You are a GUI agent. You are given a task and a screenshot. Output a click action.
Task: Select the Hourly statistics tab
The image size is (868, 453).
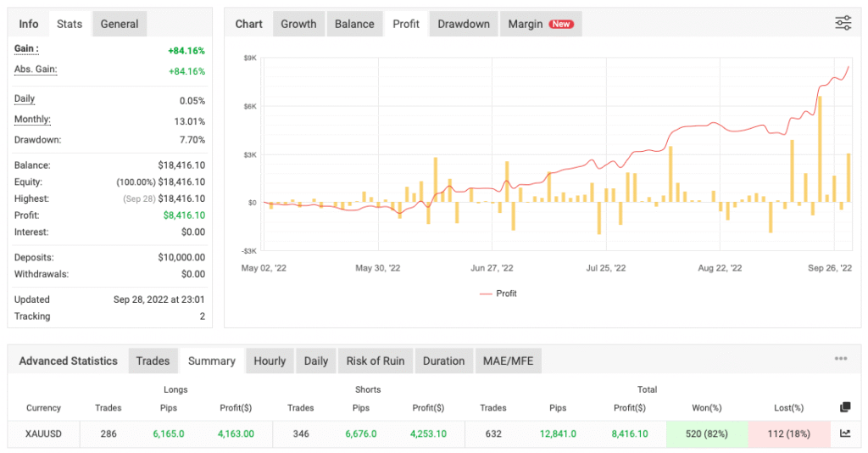270,361
